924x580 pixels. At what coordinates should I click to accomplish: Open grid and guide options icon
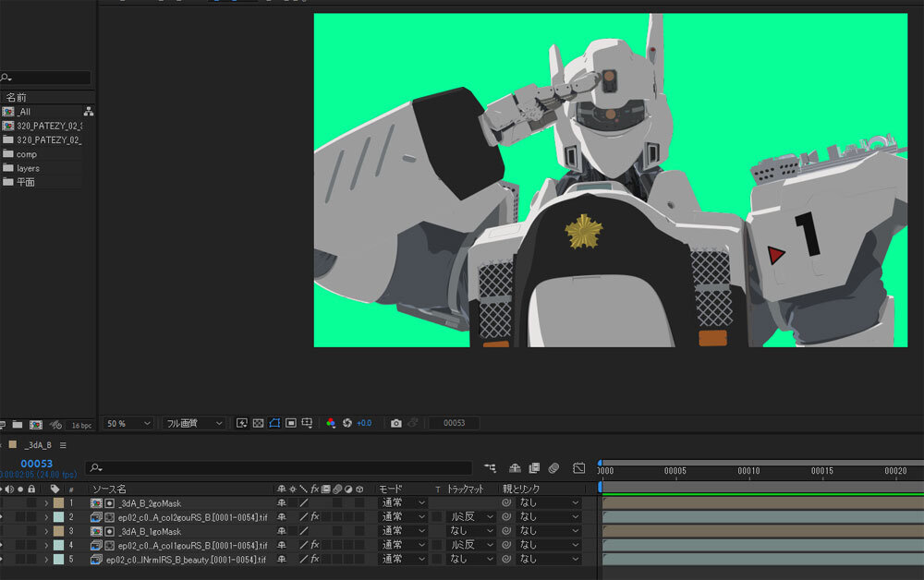pyautogui.click(x=307, y=423)
